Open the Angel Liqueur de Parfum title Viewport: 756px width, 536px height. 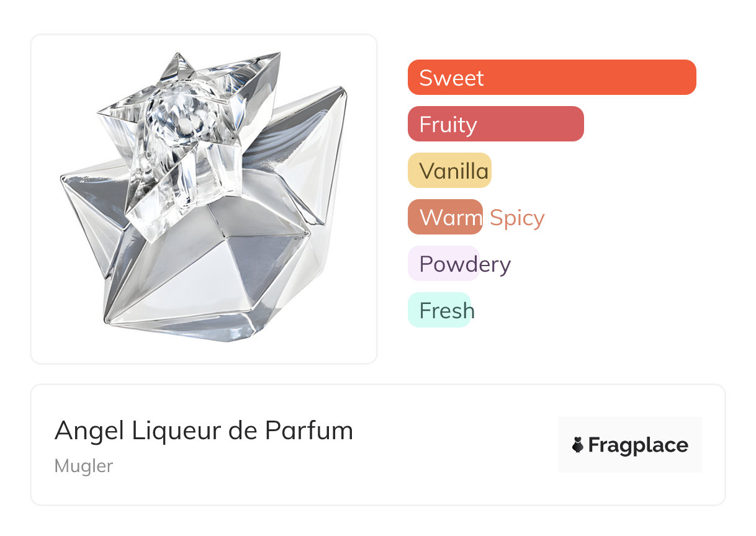pos(204,431)
